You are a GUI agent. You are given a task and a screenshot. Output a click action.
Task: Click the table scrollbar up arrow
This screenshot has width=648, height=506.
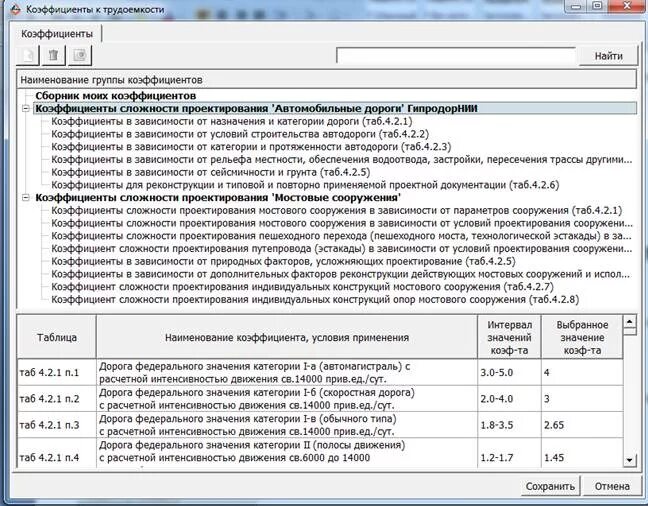[629, 321]
